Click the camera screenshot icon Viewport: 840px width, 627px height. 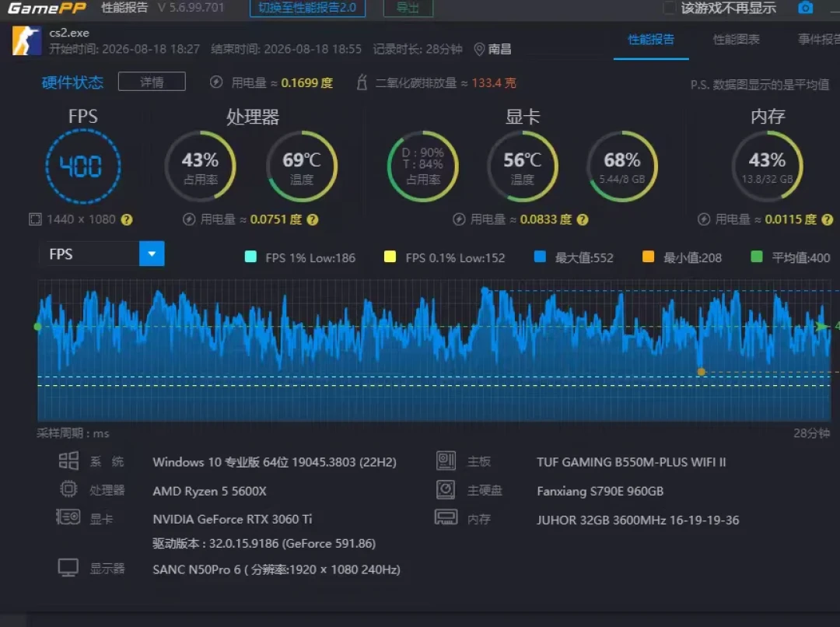point(805,8)
